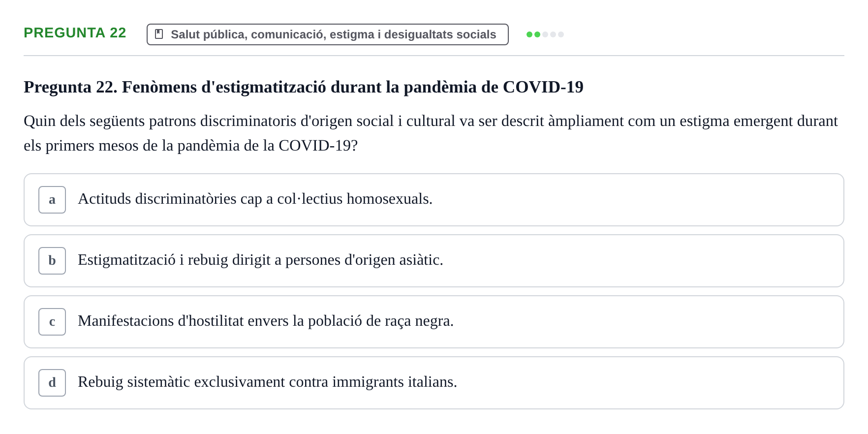Select answer option c letter box
Image resolution: width=868 pixels, height=434 pixels.
coord(52,322)
